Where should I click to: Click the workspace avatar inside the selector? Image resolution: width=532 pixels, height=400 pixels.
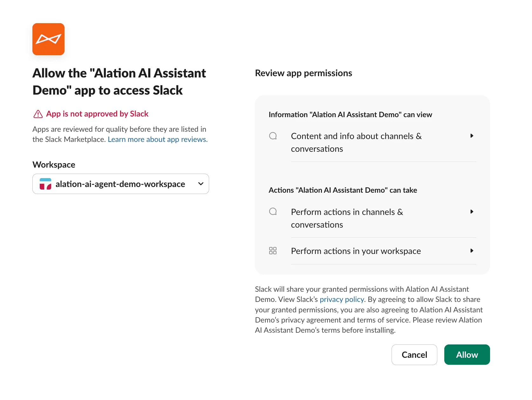point(45,184)
